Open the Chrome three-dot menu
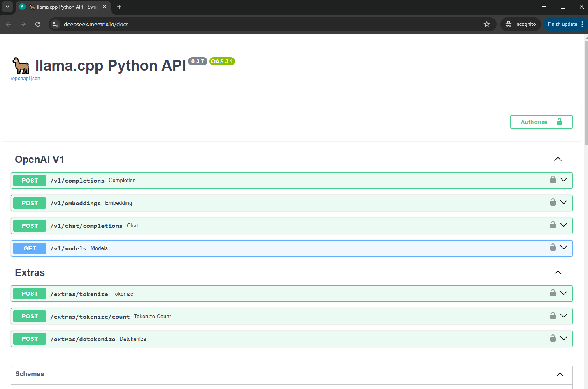Image resolution: width=588 pixels, height=389 pixels. tap(582, 24)
